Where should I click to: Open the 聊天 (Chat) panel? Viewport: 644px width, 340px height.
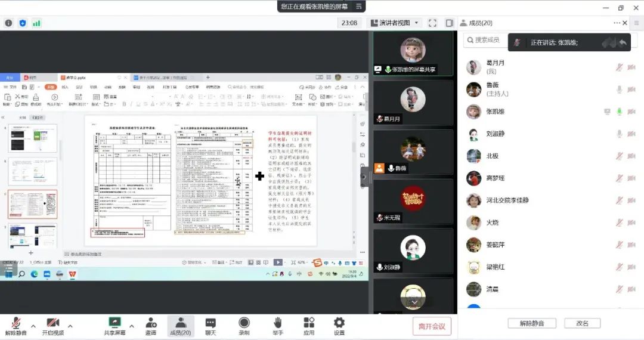point(210,326)
